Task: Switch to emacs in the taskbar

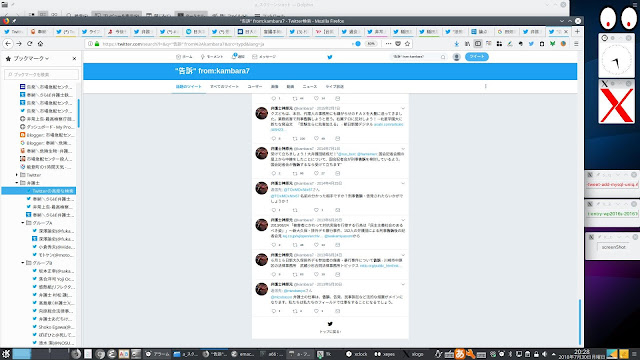Action: (242, 354)
